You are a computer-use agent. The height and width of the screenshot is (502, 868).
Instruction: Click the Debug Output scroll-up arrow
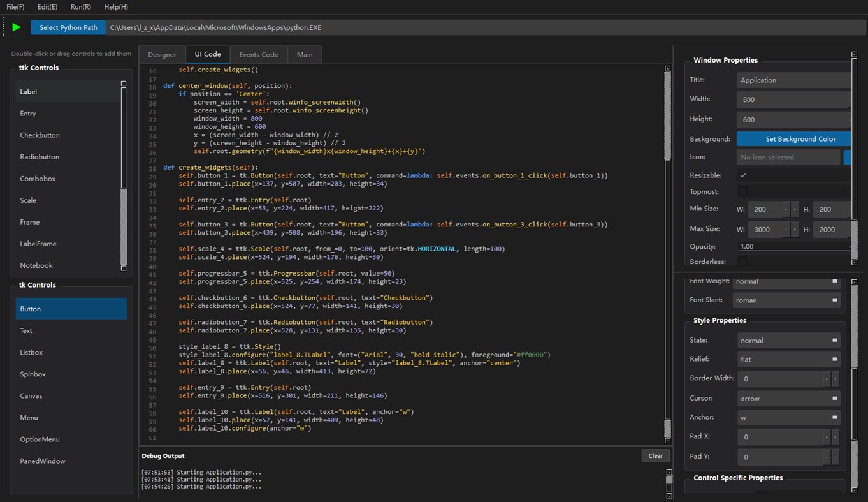[x=669, y=473]
